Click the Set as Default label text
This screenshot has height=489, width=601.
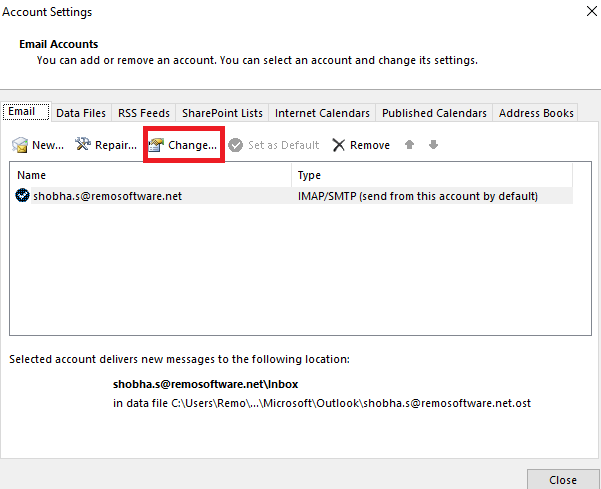coord(284,145)
